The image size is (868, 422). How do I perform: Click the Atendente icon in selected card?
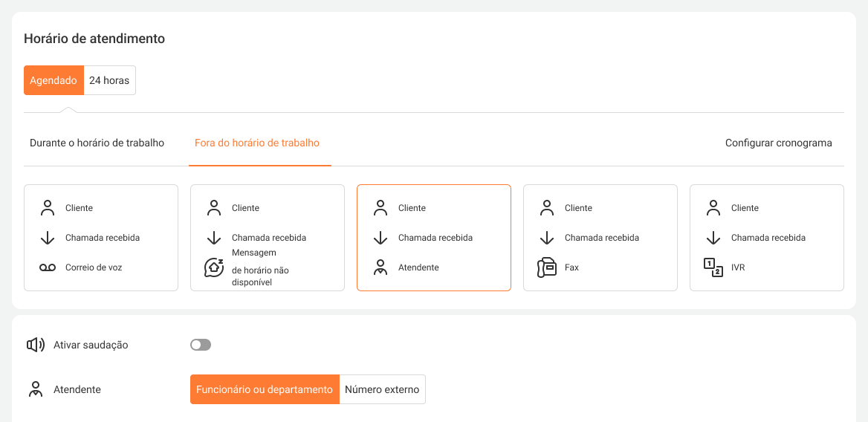(x=380, y=267)
